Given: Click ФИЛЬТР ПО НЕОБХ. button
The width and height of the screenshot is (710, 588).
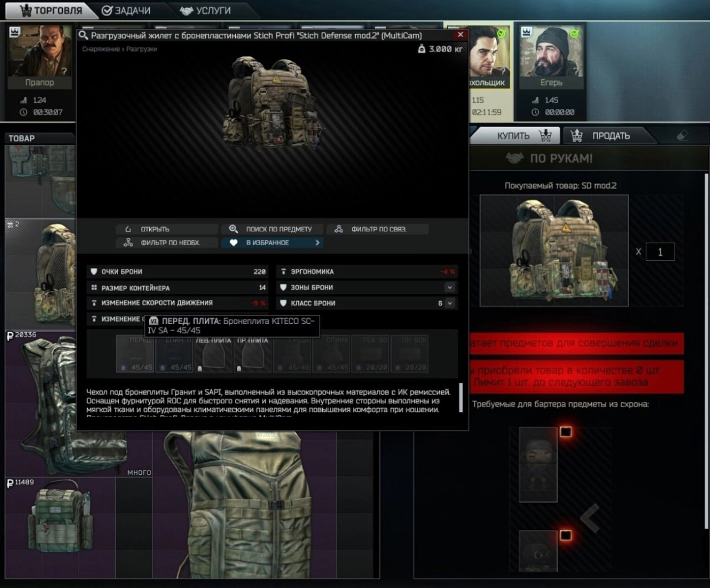Looking at the screenshot, I should (x=168, y=242).
